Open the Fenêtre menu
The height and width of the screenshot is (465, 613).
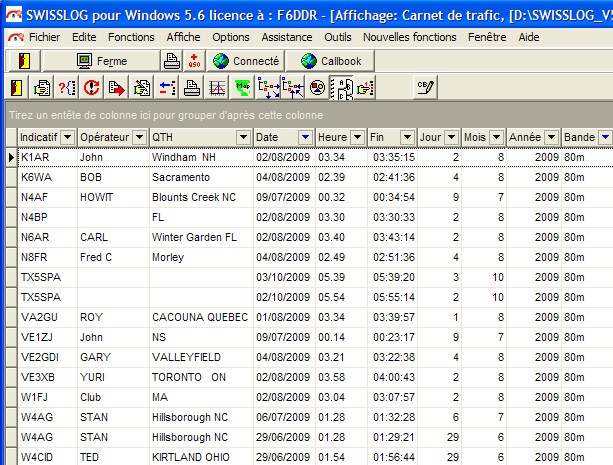click(487, 37)
